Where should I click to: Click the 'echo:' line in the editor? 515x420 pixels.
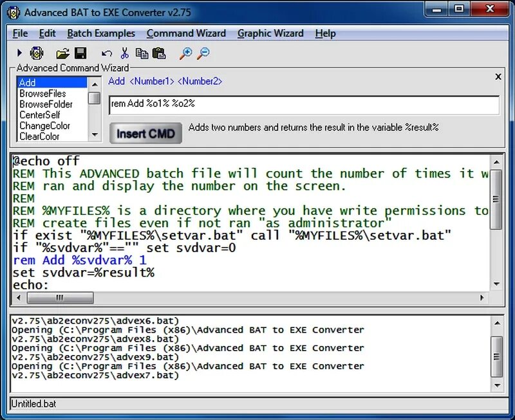point(30,285)
